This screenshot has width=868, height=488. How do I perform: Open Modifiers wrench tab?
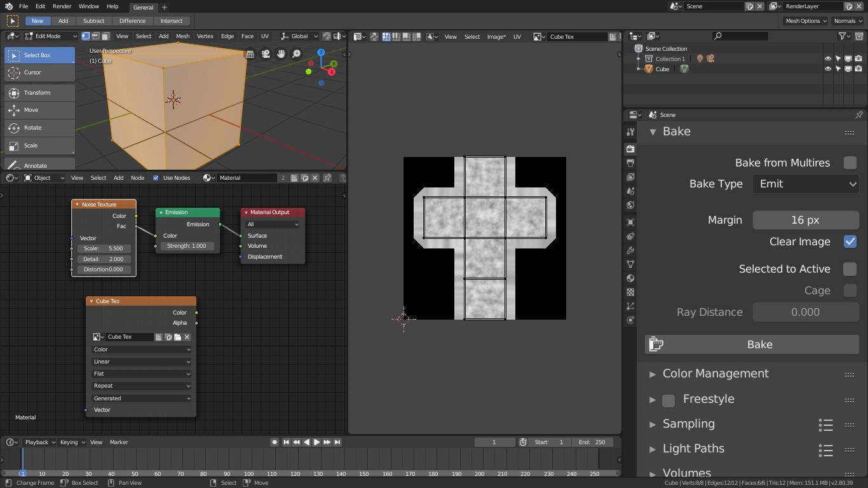click(630, 250)
